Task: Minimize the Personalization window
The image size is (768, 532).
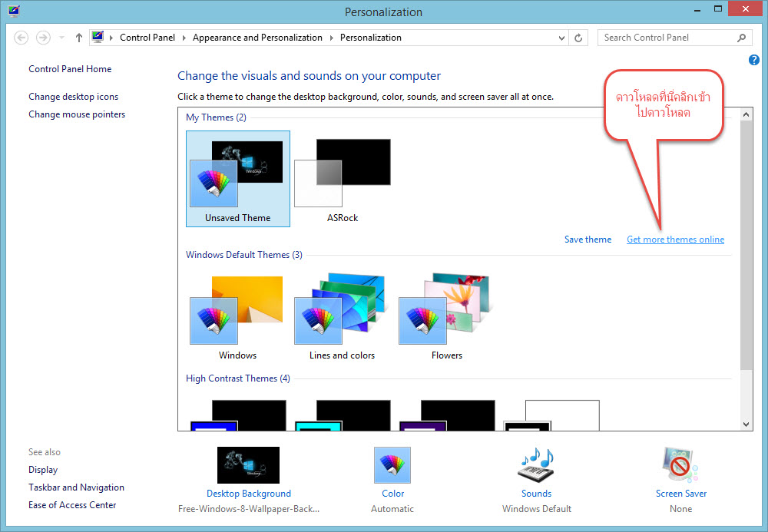Action: click(697, 9)
